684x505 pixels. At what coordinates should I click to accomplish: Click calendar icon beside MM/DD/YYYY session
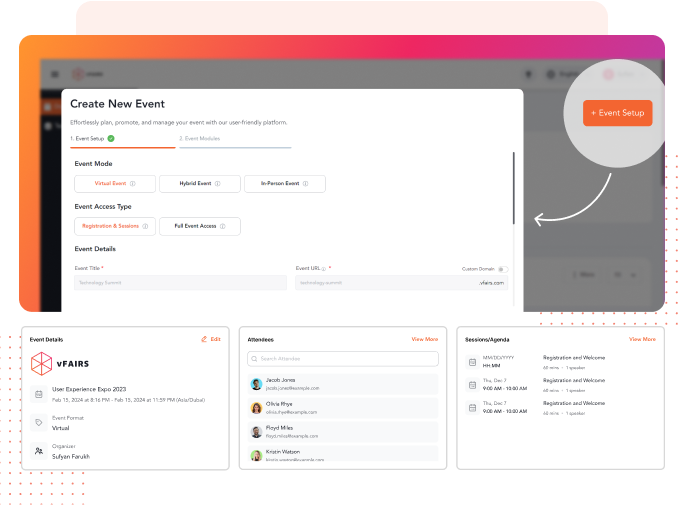click(472, 362)
